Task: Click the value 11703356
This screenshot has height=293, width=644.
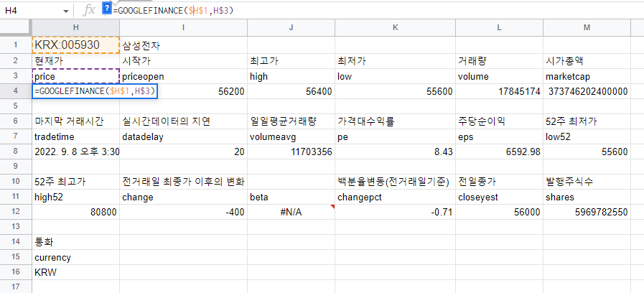Action: [312, 152]
